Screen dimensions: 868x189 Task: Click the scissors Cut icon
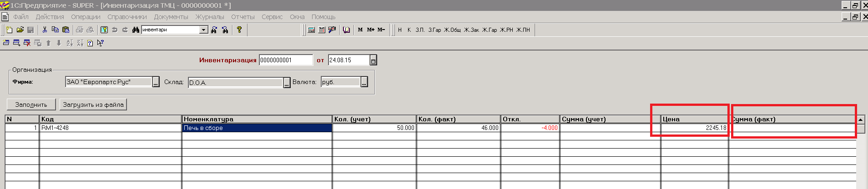45,30
